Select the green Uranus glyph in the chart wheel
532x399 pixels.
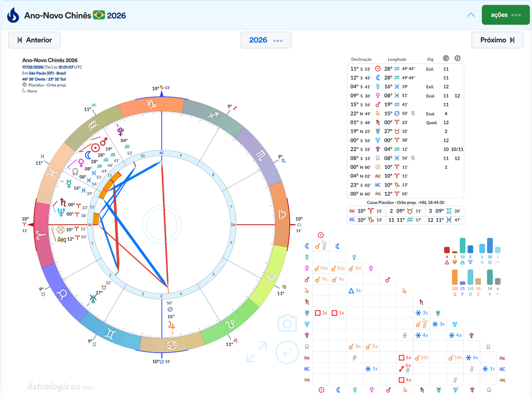pos(93,299)
